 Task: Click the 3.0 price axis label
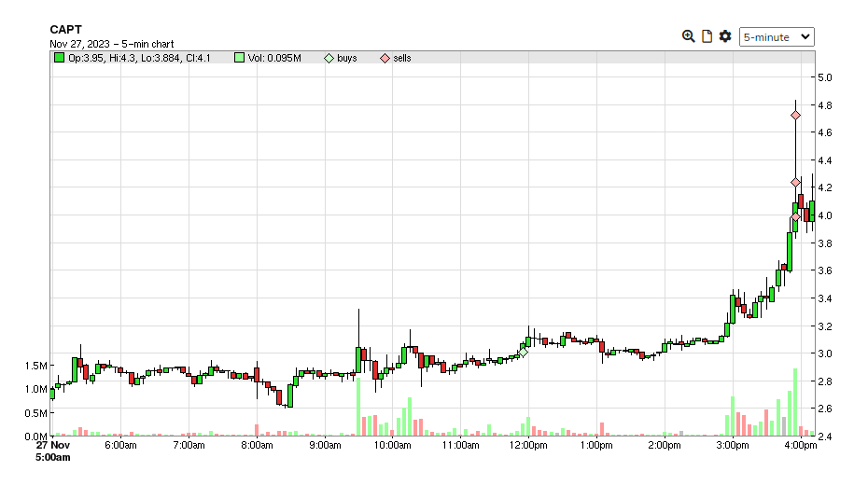(825, 353)
